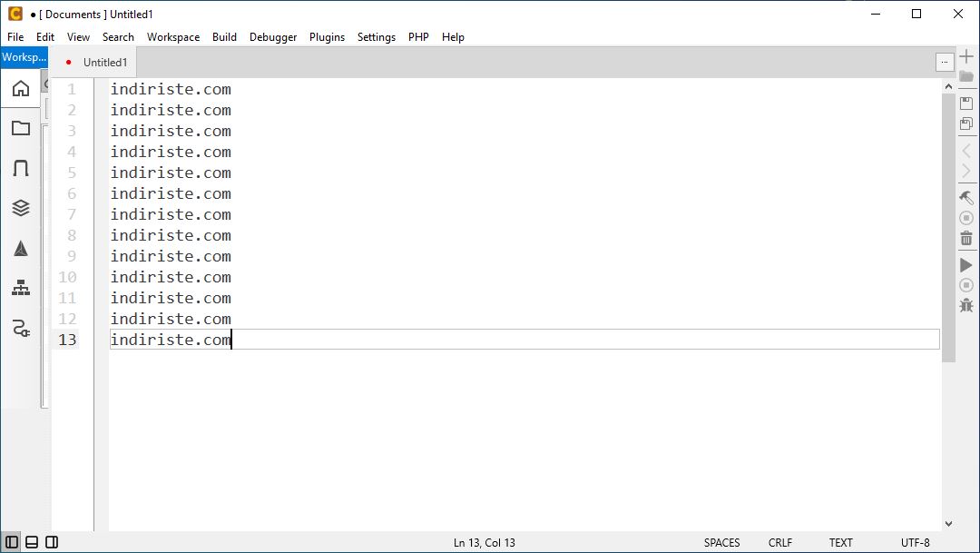Image resolution: width=980 pixels, height=553 pixels.
Task: Select the Untitled1 editor tab
Action: tap(95, 62)
